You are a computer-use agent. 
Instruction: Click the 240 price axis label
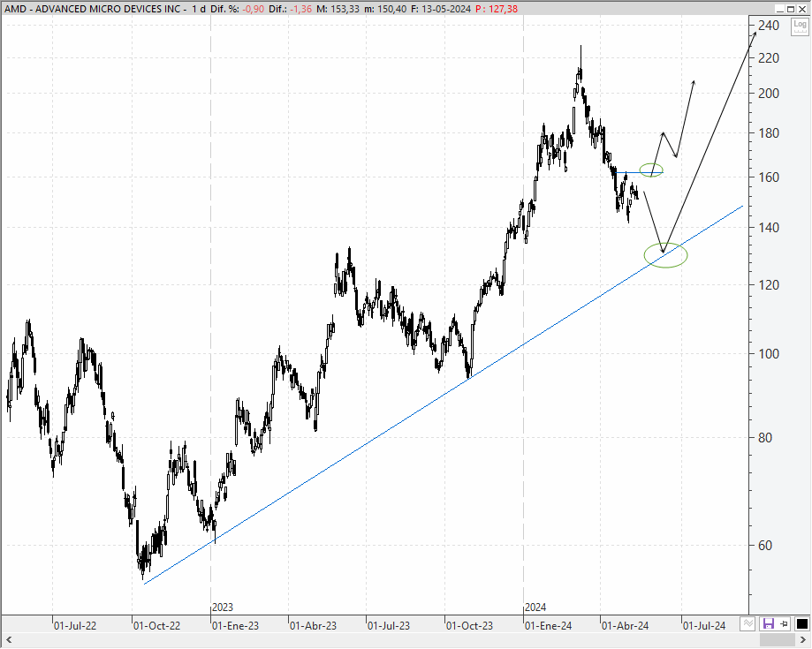click(x=768, y=26)
